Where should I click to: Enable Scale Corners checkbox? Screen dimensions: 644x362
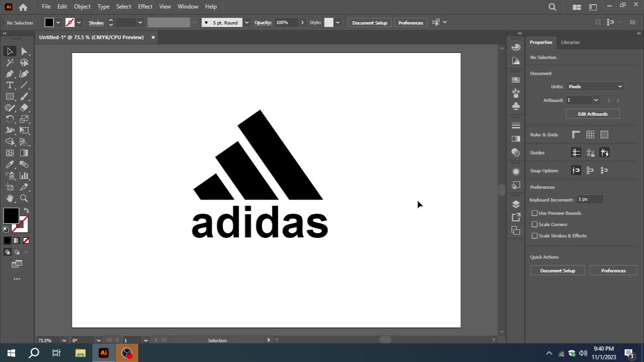tap(535, 224)
